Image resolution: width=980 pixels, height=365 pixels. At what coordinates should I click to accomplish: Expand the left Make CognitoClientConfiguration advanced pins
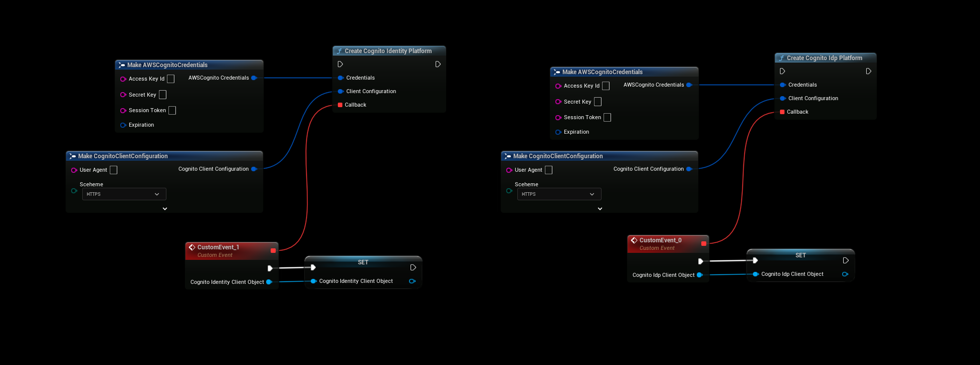pos(165,209)
